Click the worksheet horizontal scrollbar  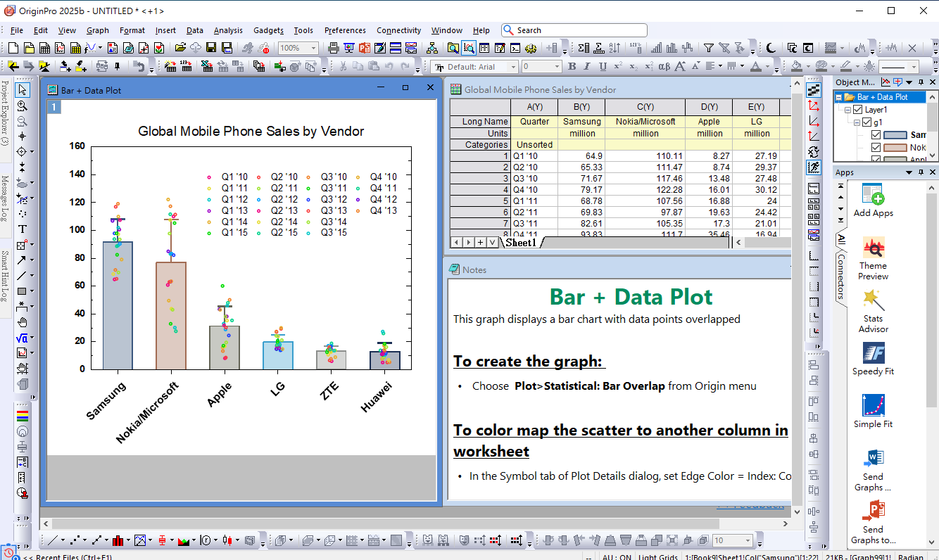click(762, 242)
